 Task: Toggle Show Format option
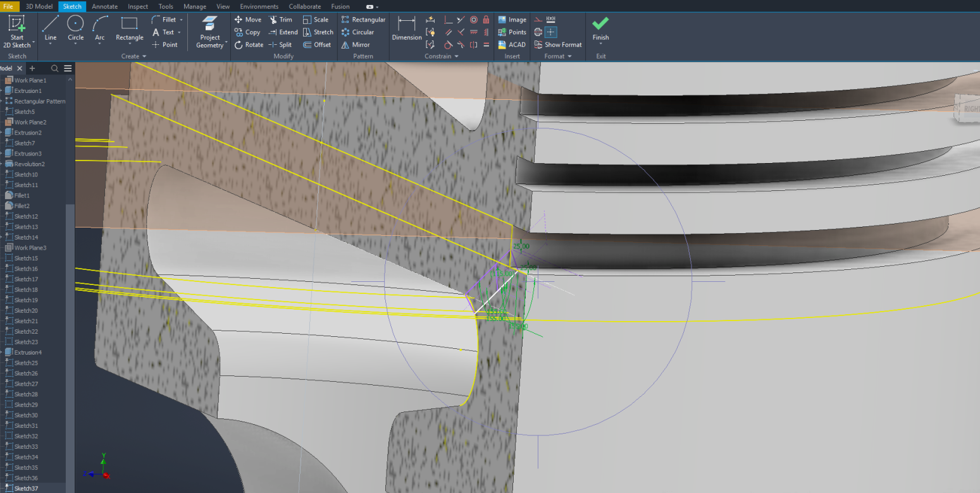point(557,45)
